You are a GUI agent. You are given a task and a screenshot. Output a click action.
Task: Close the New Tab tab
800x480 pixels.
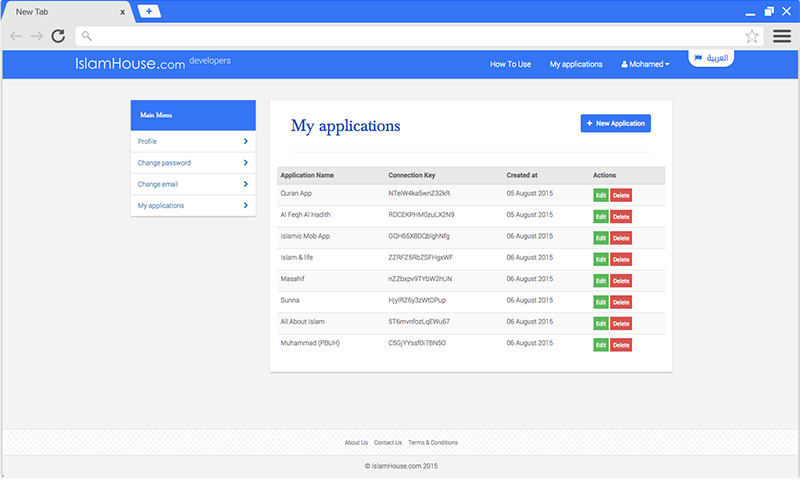tap(122, 12)
